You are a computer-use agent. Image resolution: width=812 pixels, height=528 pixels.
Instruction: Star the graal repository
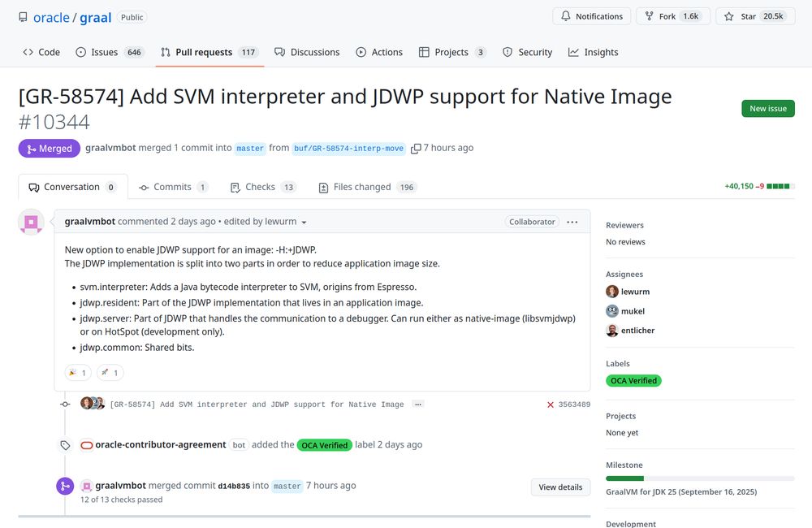[755, 16]
